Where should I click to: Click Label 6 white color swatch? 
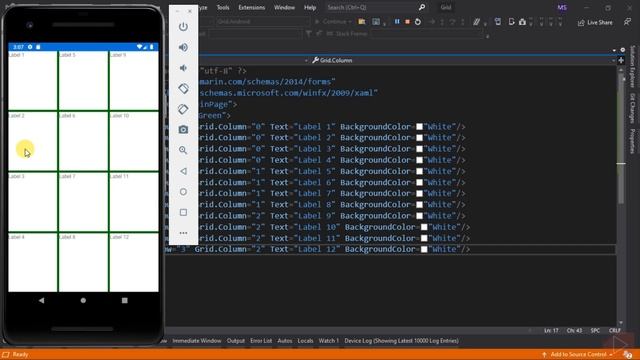pos(419,182)
